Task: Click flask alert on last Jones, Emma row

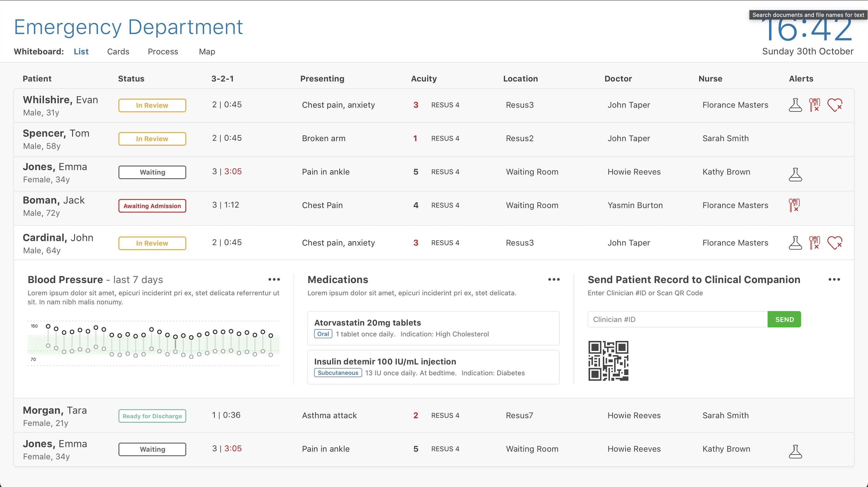Action: pos(795,452)
